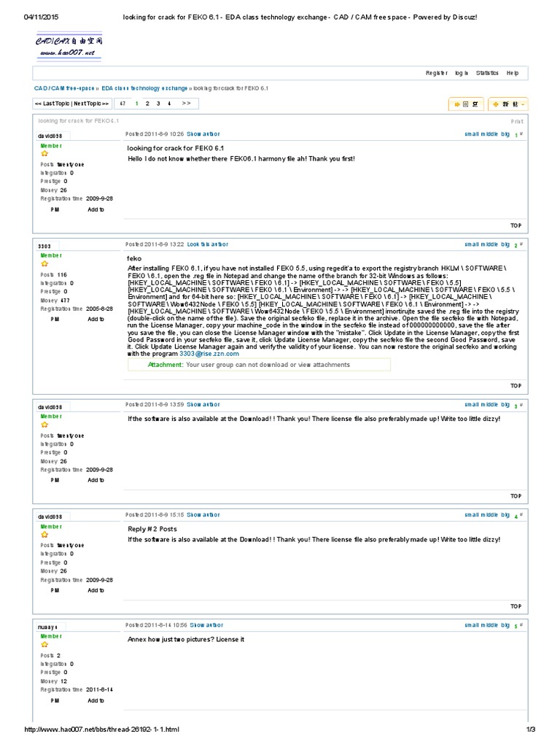Set middle font size on post 3

point(489,404)
